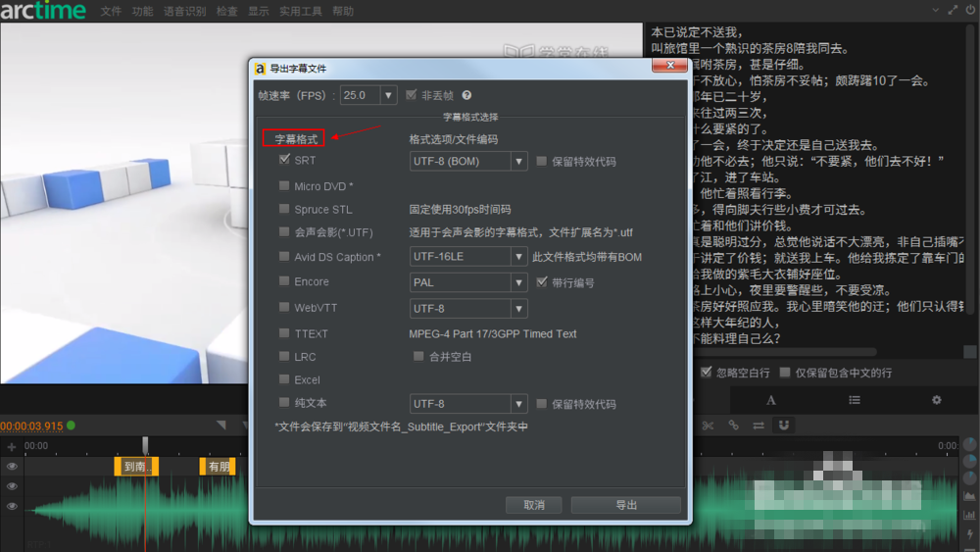980x552 pixels.
Task: Open the SRT encoding UTF-8 (BOM) dropdown
Action: (468, 161)
